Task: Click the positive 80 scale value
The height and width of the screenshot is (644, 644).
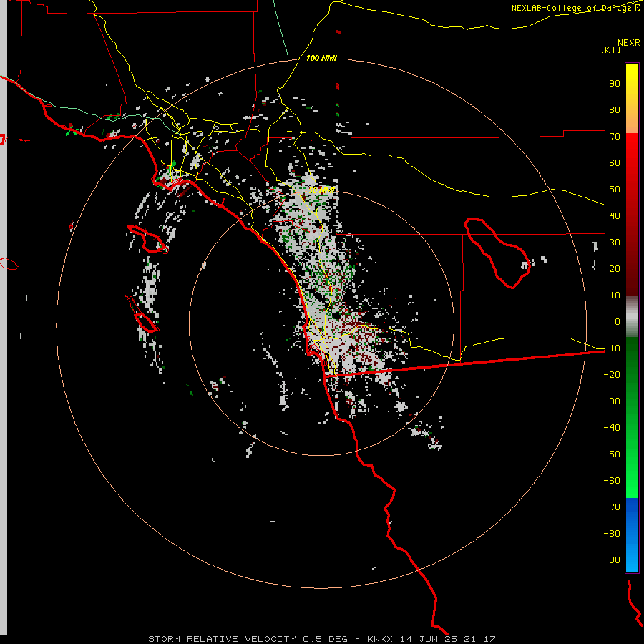Action: (x=615, y=109)
